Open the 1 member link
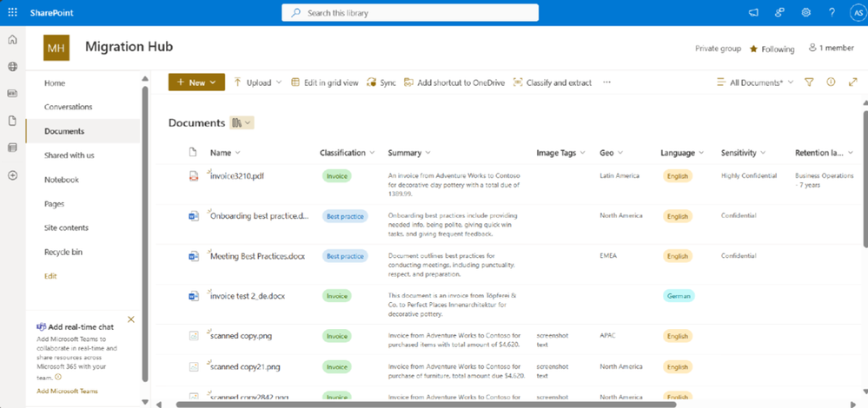The width and height of the screenshot is (868, 408). (x=832, y=48)
